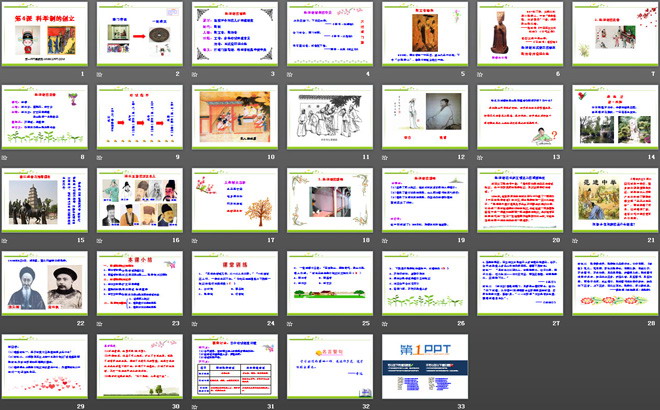Screen dimensions: 660x410
Task: Open slide 22 with two black-and-white portraits
Action: tap(45, 283)
